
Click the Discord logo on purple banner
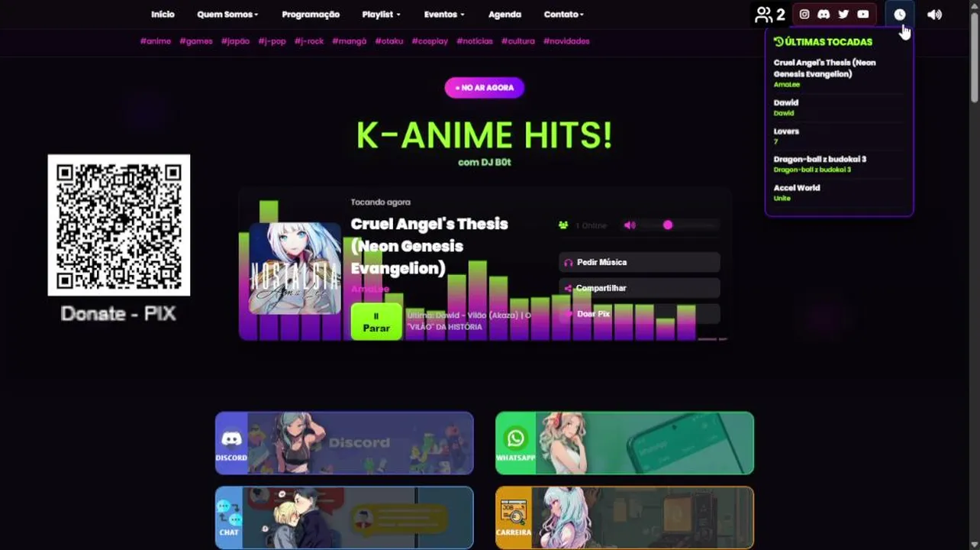[231, 438]
